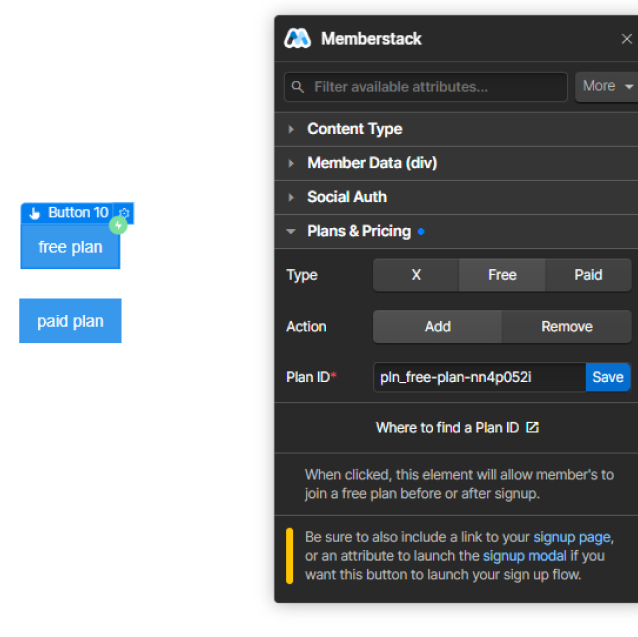
Task: Select the Free plan type
Action: (x=502, y=275)
